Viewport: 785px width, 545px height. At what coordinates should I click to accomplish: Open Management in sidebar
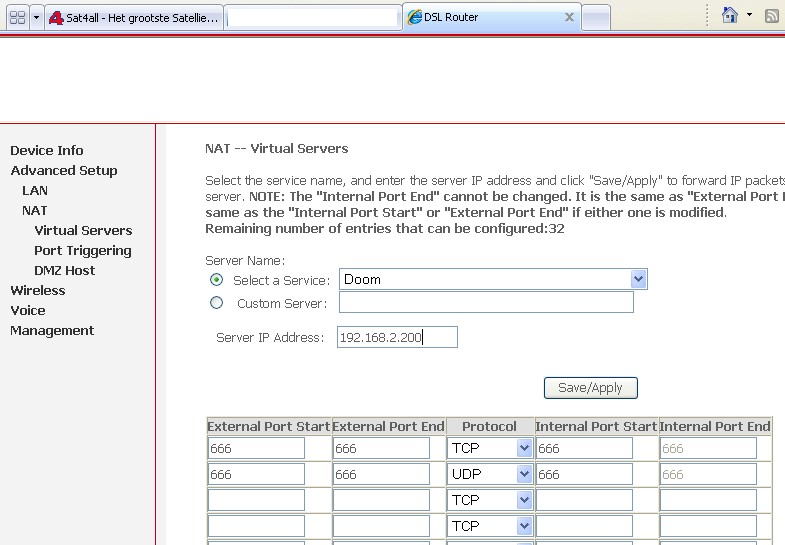click(x=52, y=330)
